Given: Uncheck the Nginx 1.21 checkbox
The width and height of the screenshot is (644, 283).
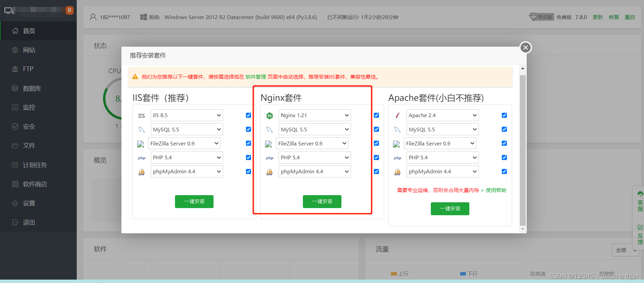Looking at the screenshot, I should pyautogui.click(x=376, y=115).
